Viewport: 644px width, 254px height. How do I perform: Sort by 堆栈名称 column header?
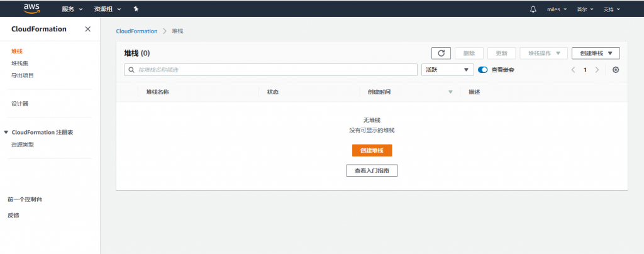tap(158, 92)
